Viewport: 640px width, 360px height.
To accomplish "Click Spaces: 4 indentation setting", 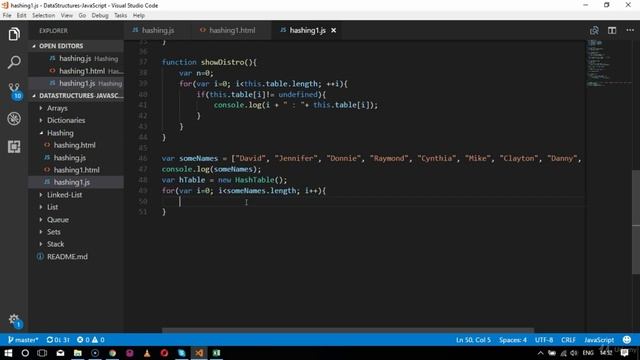I will point(513,340).
